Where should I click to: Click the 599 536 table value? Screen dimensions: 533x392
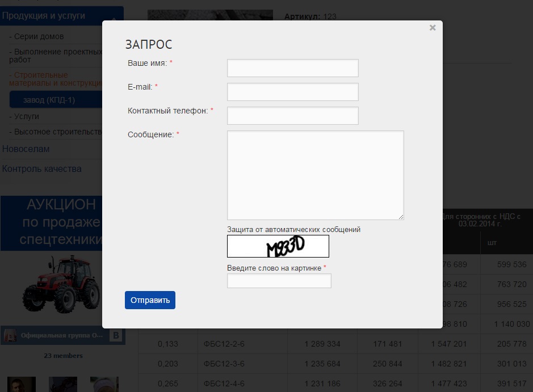(x=512, y=264)
